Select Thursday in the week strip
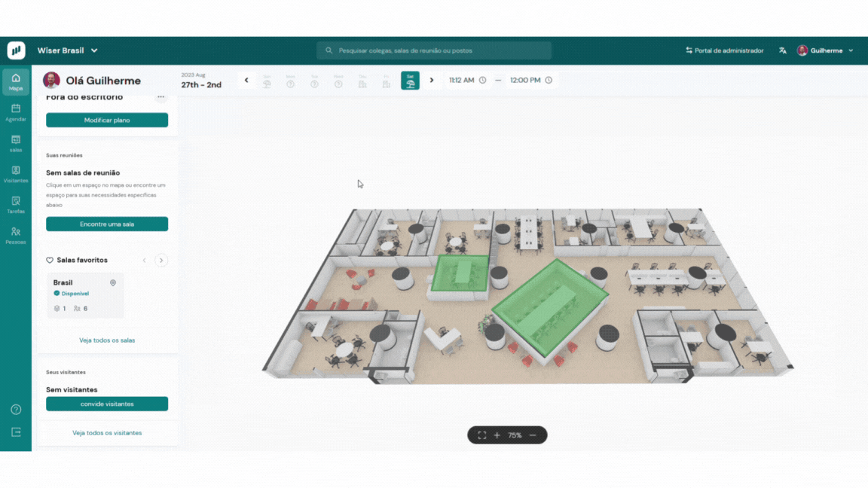The height and width of the screenshot is (488, 868). coord(362,81)
